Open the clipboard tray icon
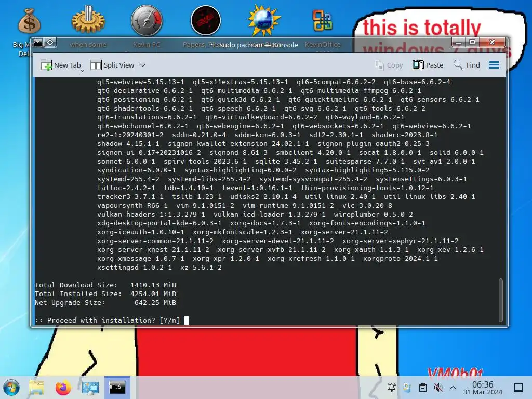The image size is (532, 399). (x=423, y=388)
